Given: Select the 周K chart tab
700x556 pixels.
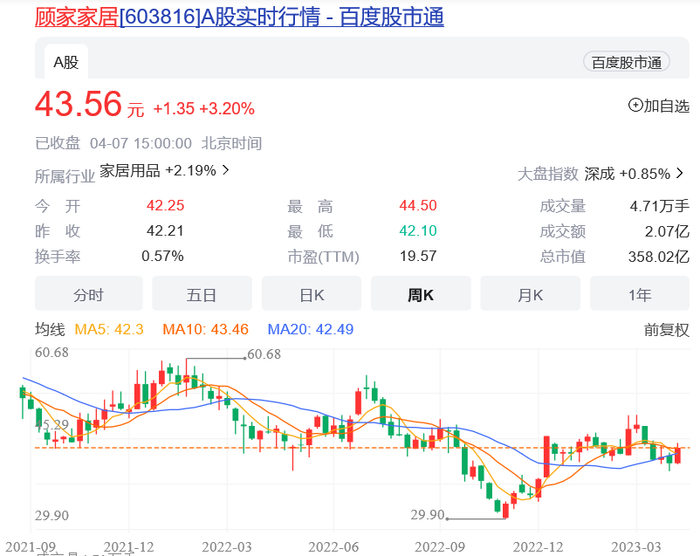Looking at the screenshot, I should point(421,294).
